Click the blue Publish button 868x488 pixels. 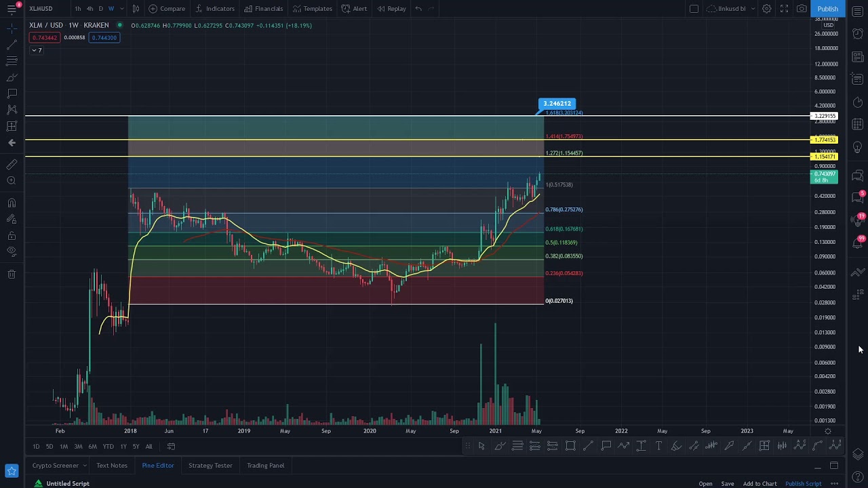[x=827, y=9]
